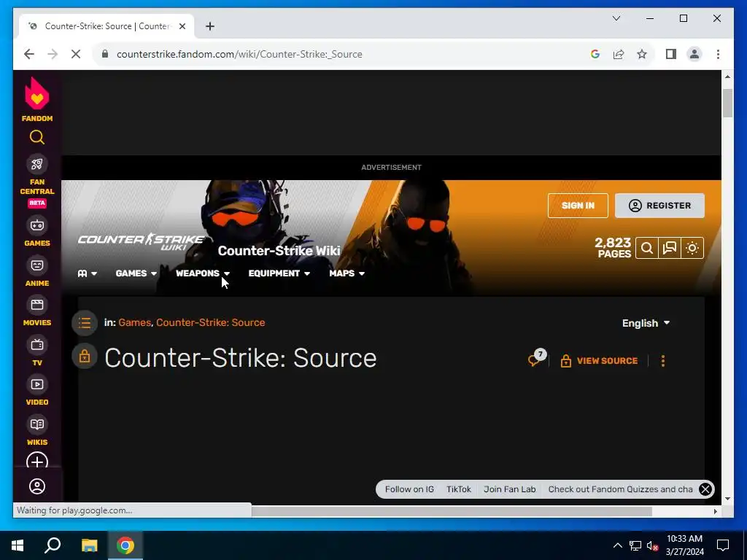
Task: Click the plus Start a Wiki icon
Action: 37,461
